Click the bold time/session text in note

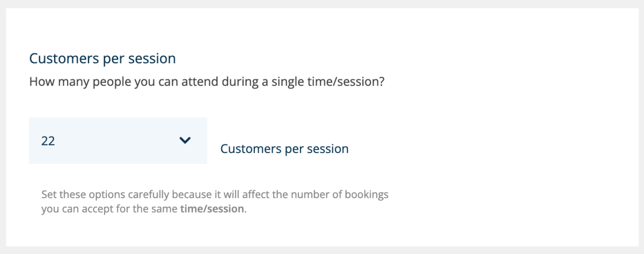point(212,209)
